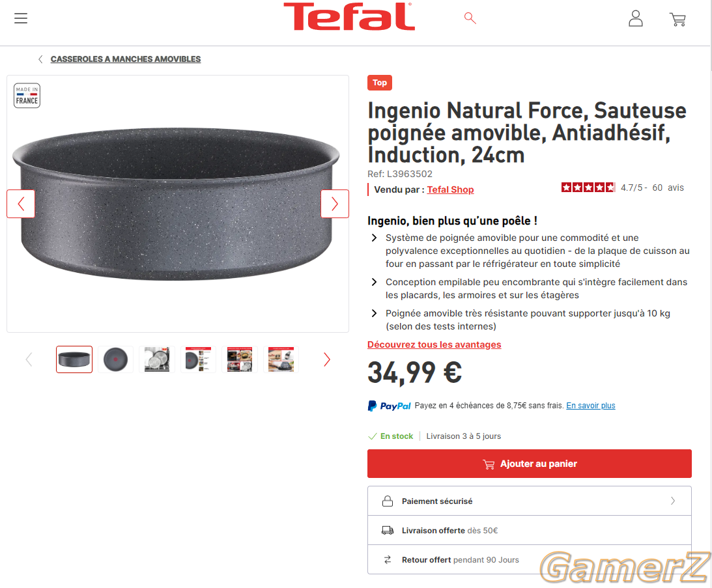Screen dimensions: 712x588
Task: Show the next product image
Action: (335, 204)
